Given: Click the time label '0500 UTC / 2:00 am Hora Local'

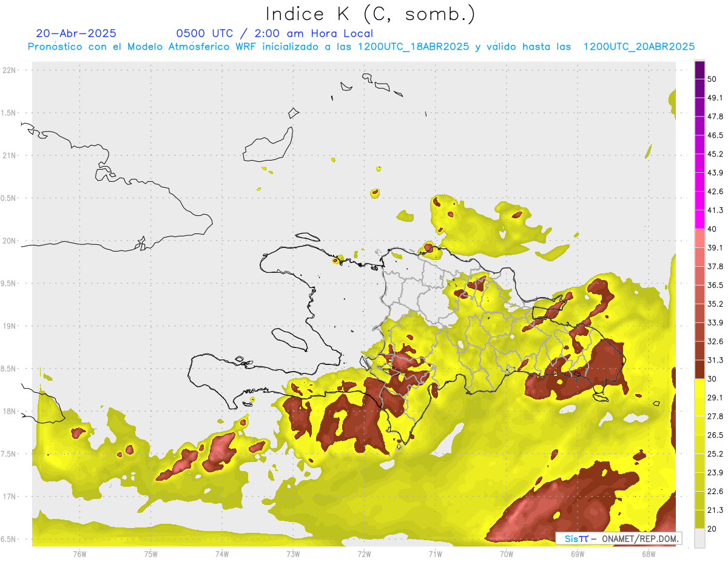Looking at the screenshot, I should [x=275, y=33].
